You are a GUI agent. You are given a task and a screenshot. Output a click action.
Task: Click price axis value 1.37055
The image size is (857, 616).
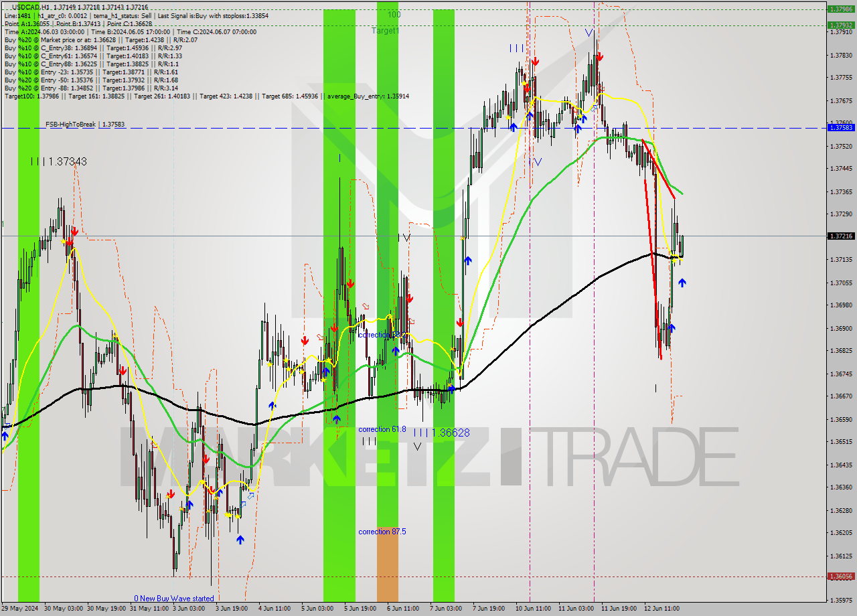(x=841, y=283)
